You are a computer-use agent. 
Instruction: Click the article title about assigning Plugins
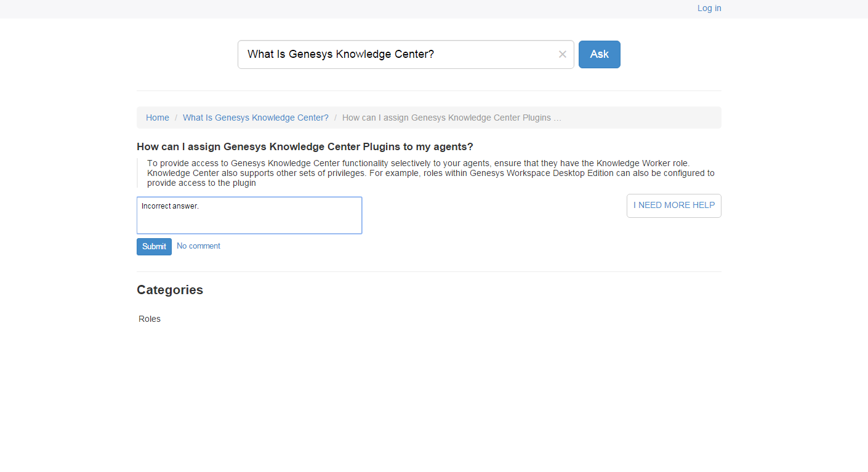[305, 146]
